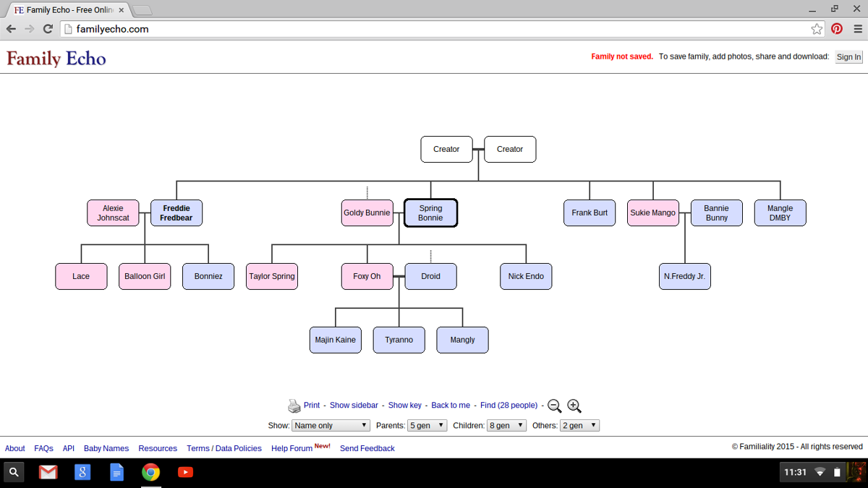Open Gmail from the taskbar
This screenshot has width=868, height=488.
click(48, 472)
